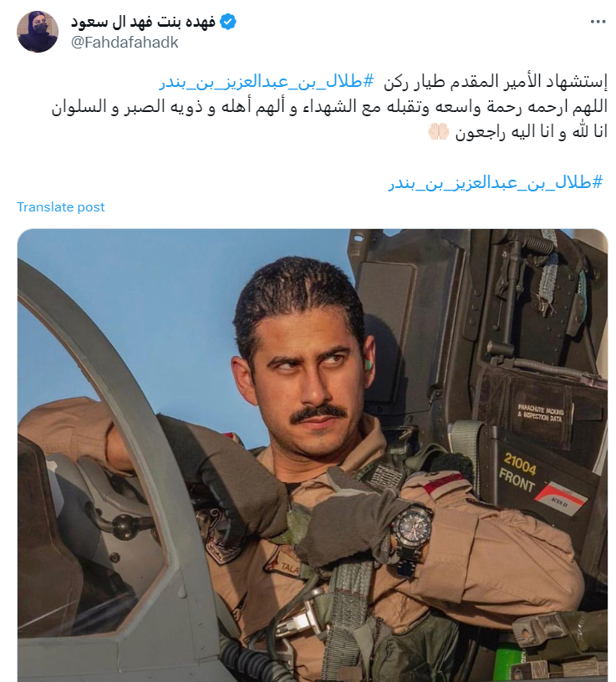616x682 pixels.
Task: Click the 21004 FRONT seat label in photo
Action: click(519, 472)
